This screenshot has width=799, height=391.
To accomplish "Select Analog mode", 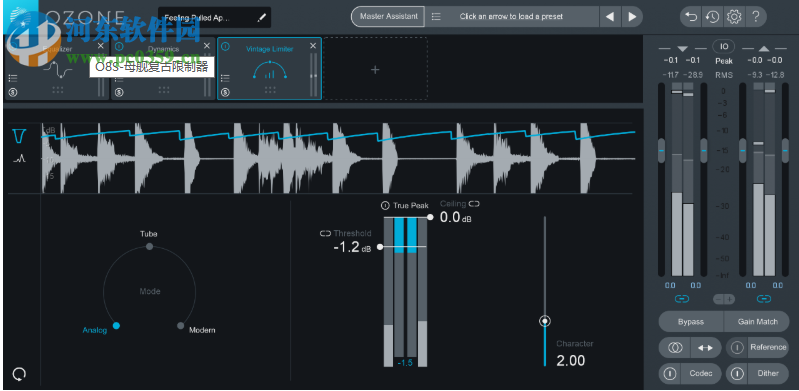I will click(x=116, y=326).
